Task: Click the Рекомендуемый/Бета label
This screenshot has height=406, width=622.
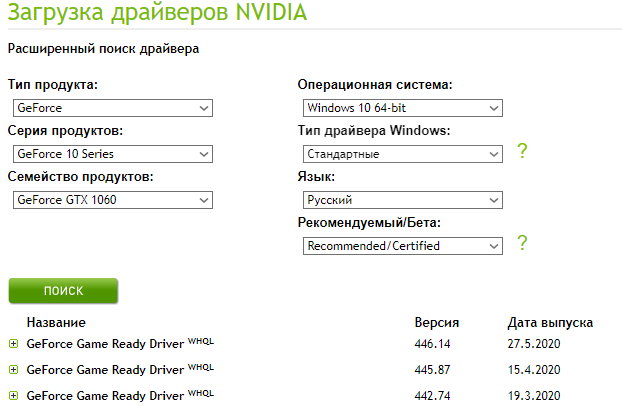Action: [x=369, y=223]
